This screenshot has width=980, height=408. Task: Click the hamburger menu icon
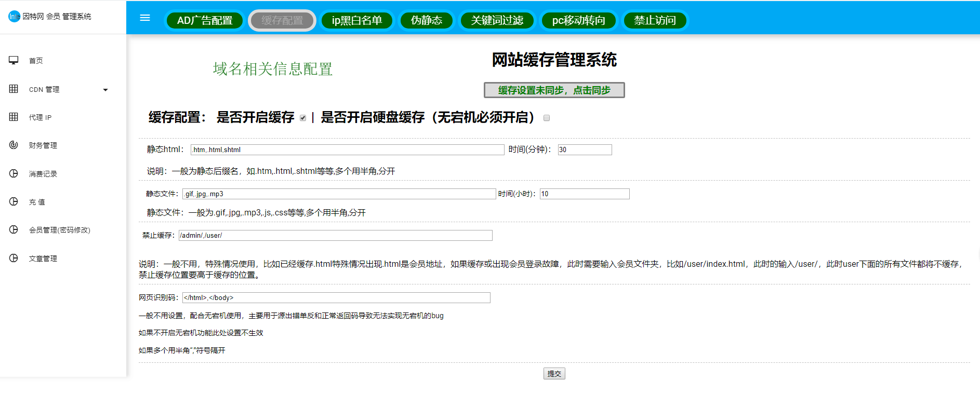pos(145,18)
